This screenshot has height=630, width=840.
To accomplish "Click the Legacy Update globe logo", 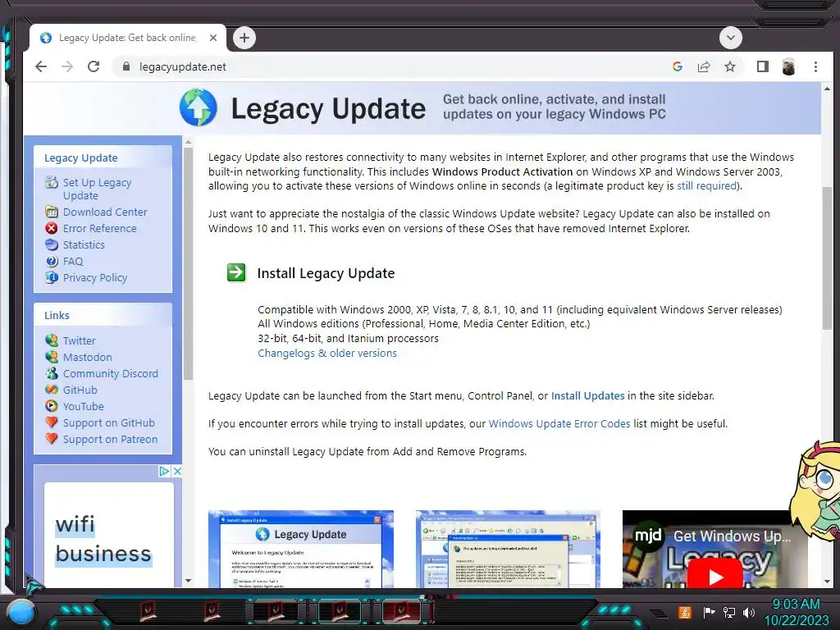I will [x=199, y=107].
